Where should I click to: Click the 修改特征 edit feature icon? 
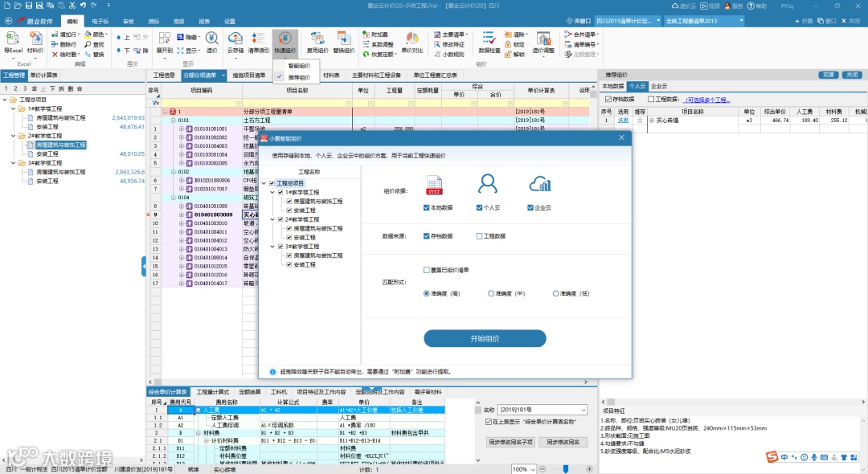[x=437, y=44]
